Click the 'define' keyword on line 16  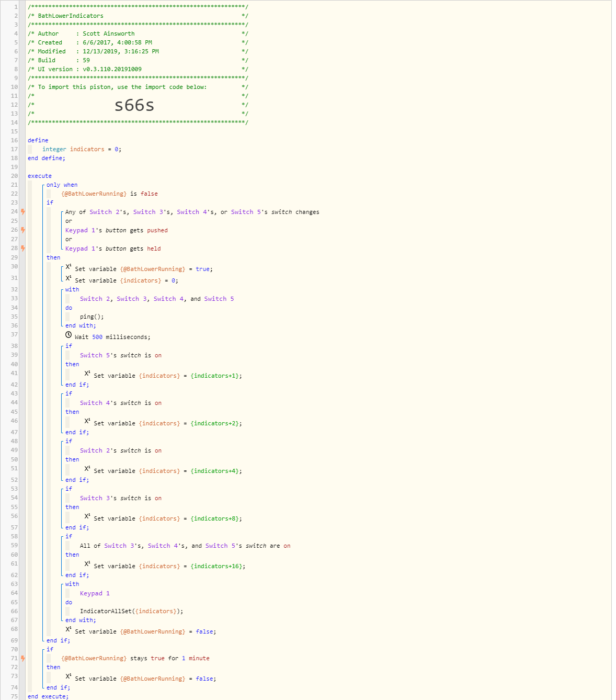38,140
